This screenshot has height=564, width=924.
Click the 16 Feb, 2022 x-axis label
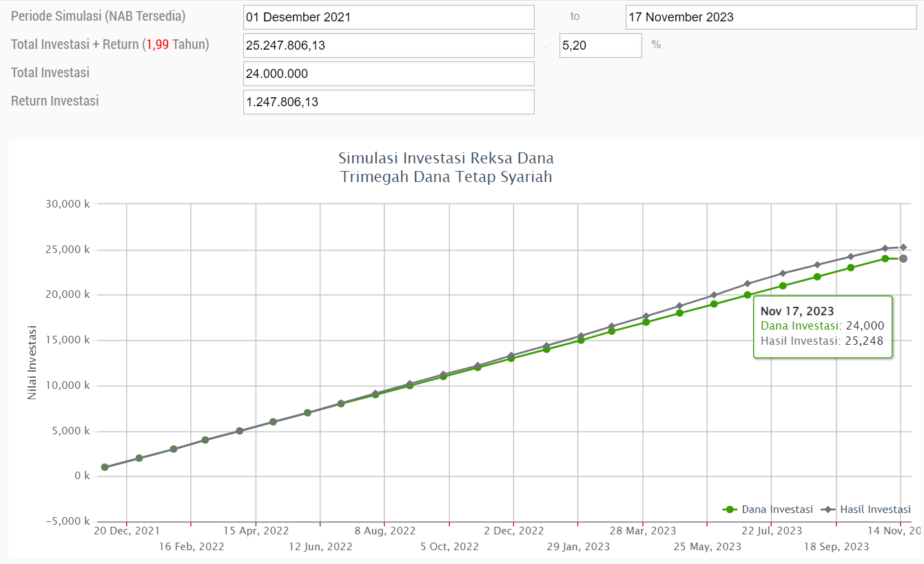pyautogui.click(x=192, y=547)
